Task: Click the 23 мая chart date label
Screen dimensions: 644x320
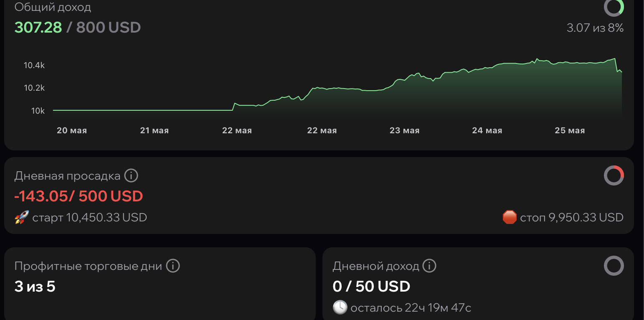Action: point(404,131)
